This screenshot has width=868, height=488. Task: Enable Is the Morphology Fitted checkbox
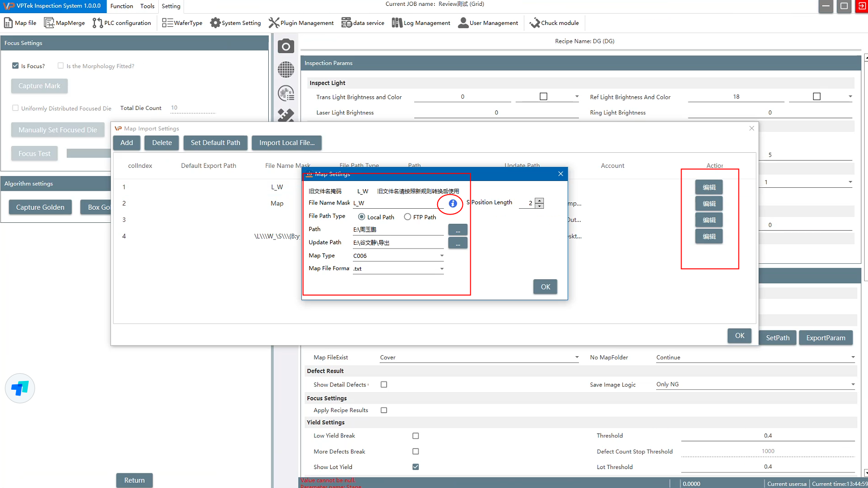(x=60, y=66)
